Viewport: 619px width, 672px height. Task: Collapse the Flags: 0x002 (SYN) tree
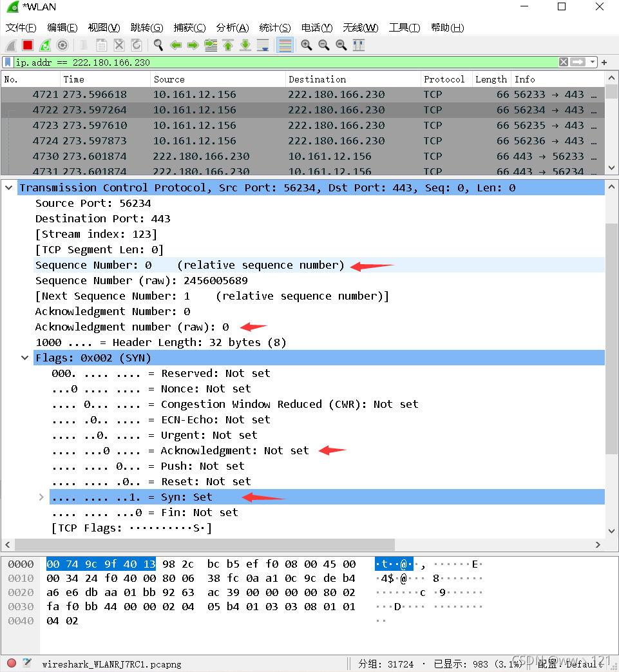pyautogui.click(x=25, y=358)
